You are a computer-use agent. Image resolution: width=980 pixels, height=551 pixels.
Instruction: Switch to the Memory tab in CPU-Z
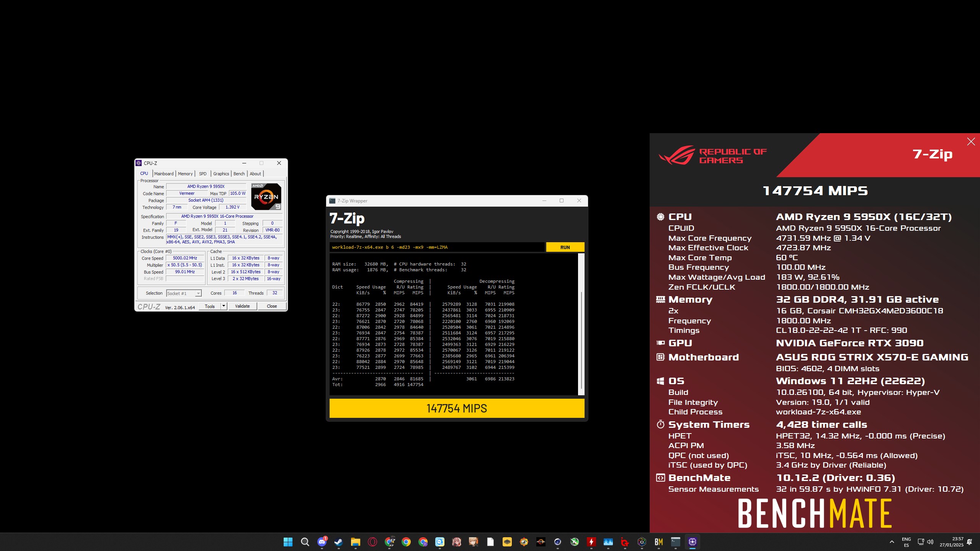click(x=185, y=174)
